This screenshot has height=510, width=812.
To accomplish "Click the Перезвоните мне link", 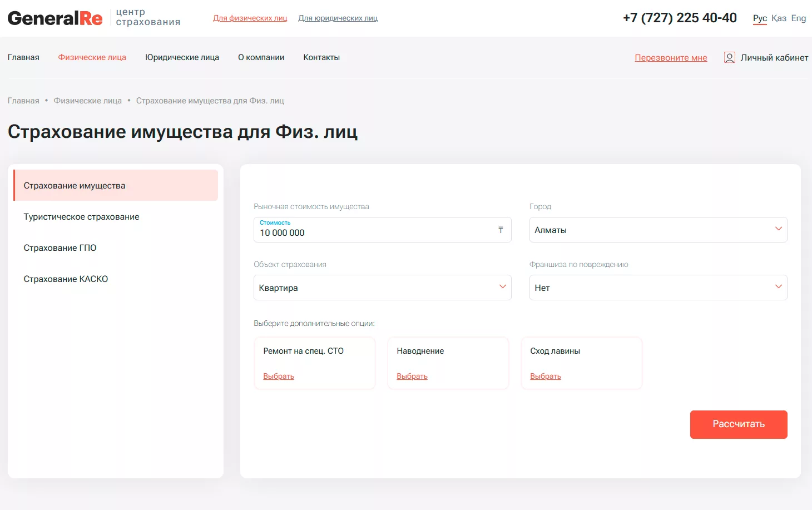I will pos(671,58).
